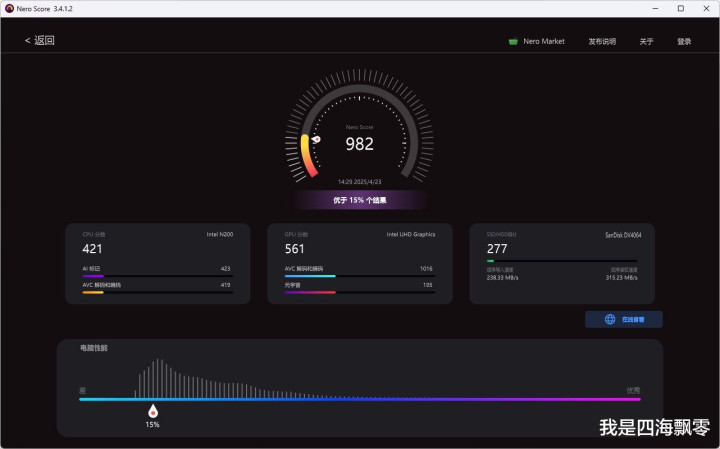Click the GPU AVC cyan progress bar
Viewport: 720px width, 449px height.
[360, 276]
